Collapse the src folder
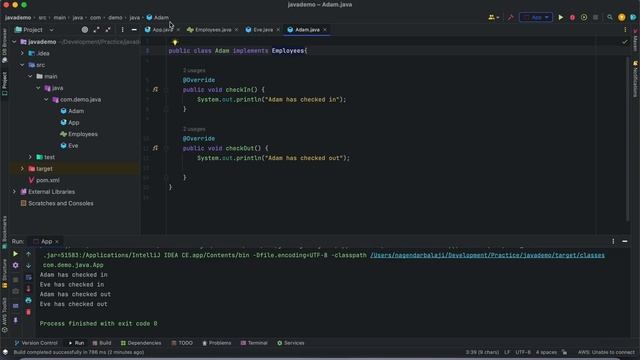The height and width of the screenshot is (360, 640). [22, 65]
